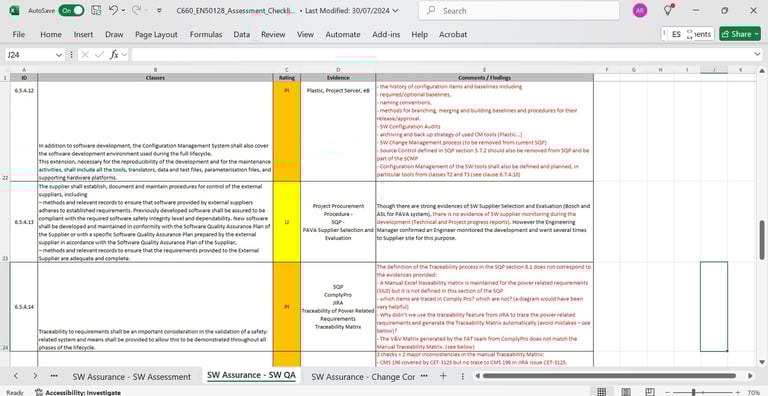Select the Comments / Findings header cell
Screen dimensions: 768x396
pos(484,77)
